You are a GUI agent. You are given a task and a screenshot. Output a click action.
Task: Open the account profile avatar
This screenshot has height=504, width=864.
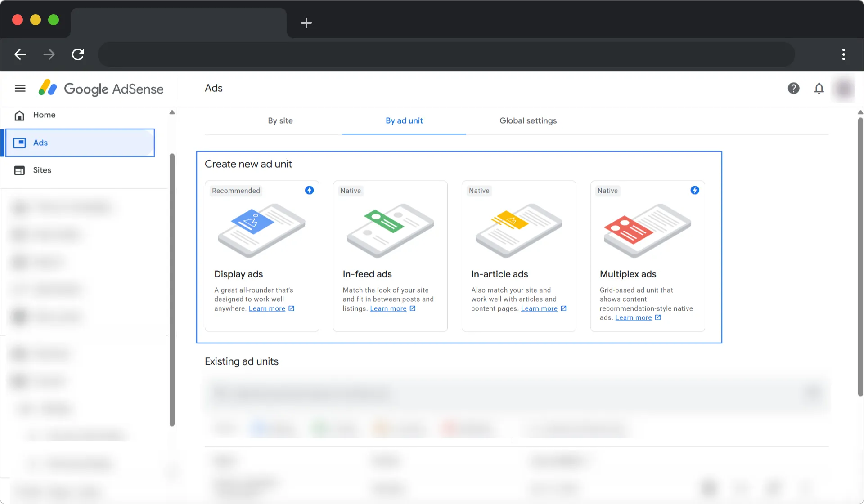click(x=844, y=88)
